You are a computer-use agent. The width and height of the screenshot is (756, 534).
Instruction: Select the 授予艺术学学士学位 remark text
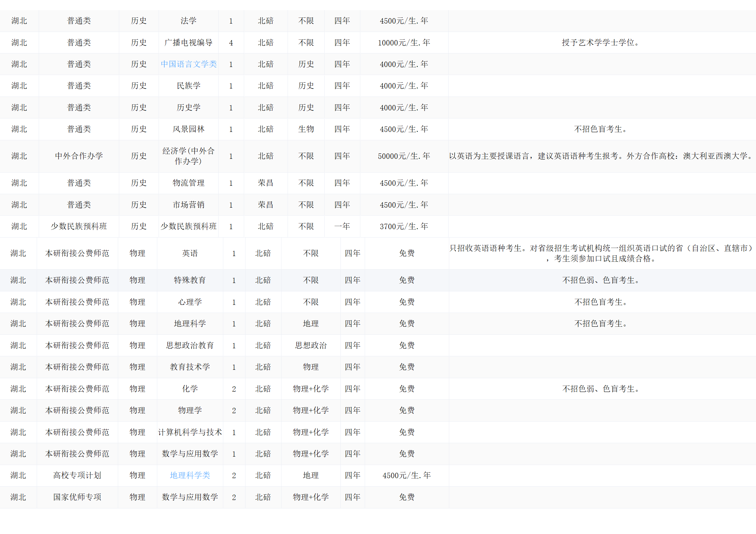[601, 43]
